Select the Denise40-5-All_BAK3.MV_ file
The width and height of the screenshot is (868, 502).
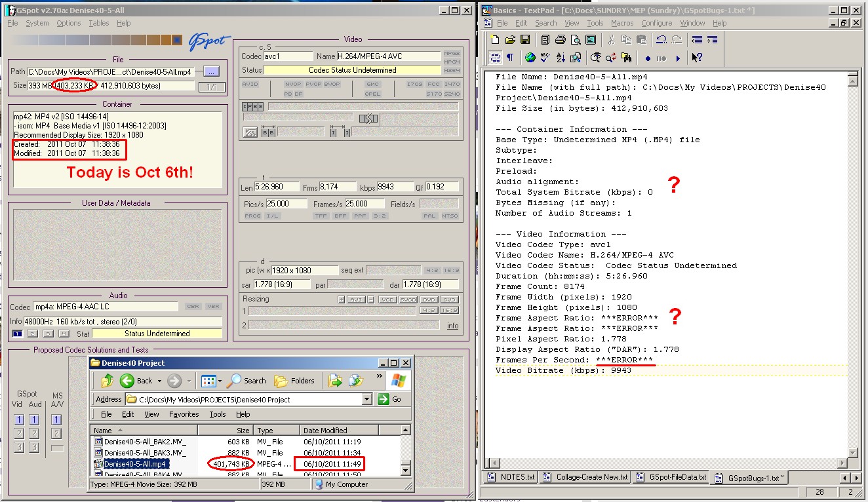click(x=145, y=453)
